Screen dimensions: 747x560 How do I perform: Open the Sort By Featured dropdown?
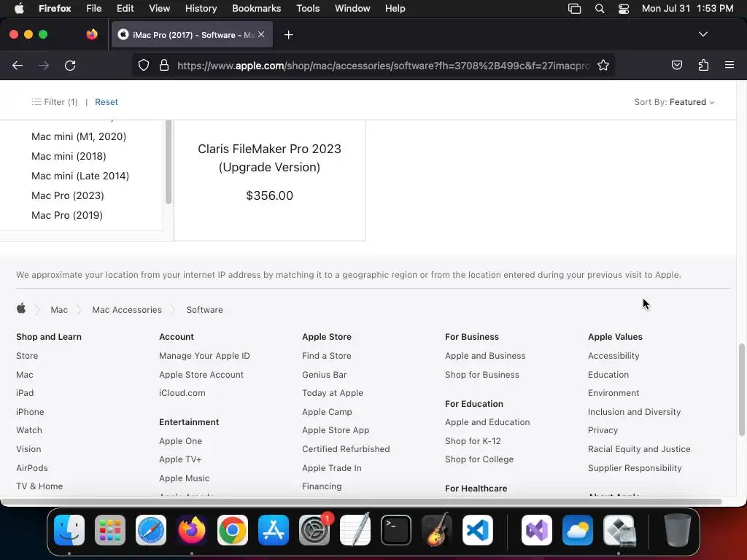point(674,102)
